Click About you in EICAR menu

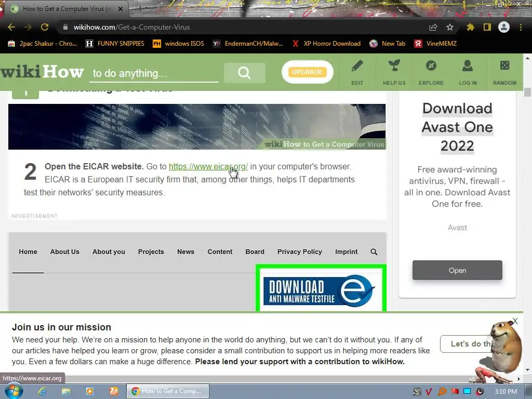[x=109, y=252]
